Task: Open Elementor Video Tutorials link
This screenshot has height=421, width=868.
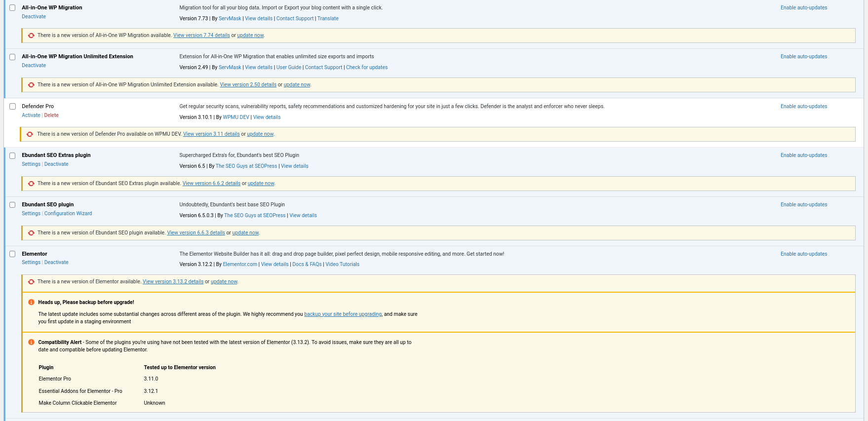Action: click(x=342, y=264)
